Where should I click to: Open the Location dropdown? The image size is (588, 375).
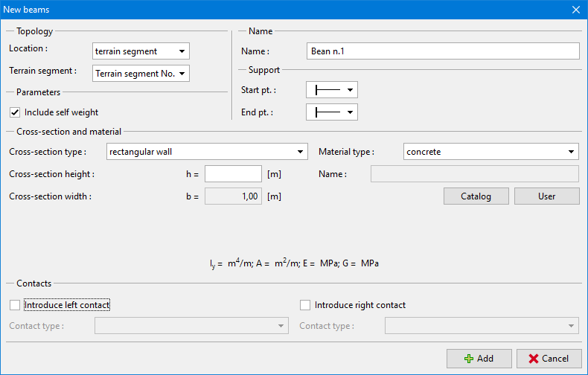point(141,51)
